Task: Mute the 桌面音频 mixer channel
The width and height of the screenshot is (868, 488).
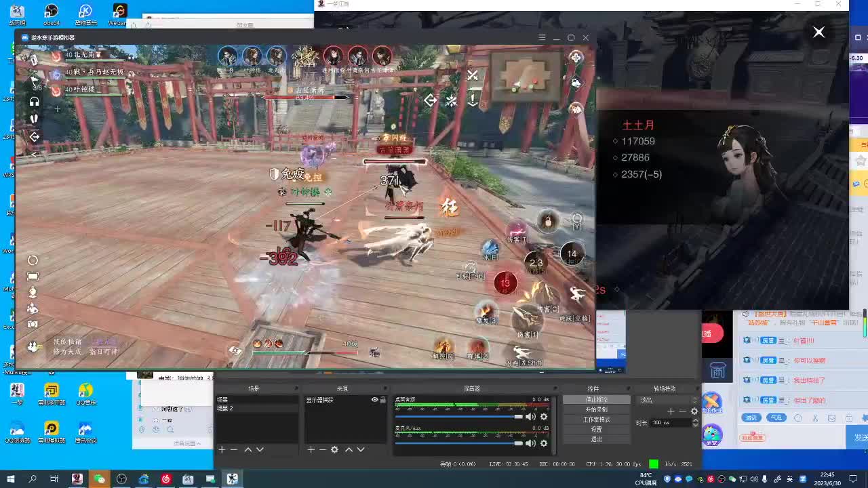Action: [530, 416]
